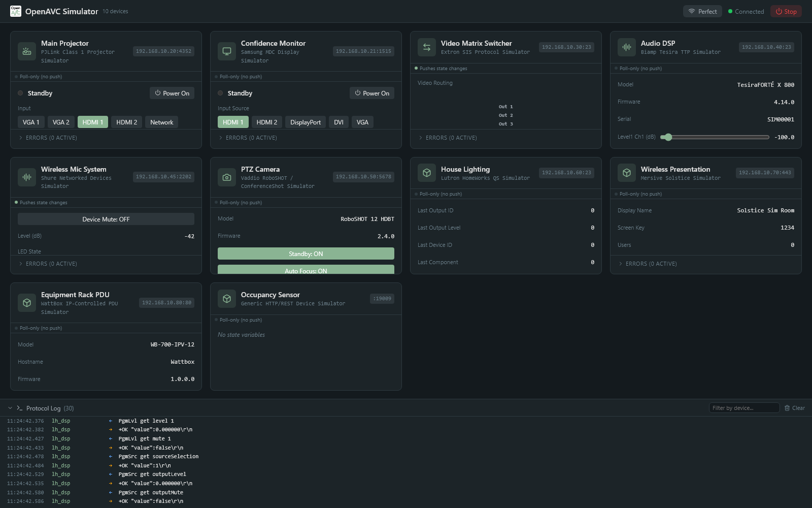Click the House Lighting cube icon

pos(427,173)
